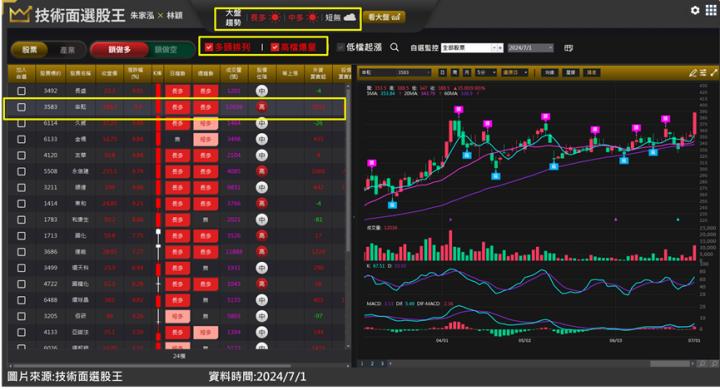Select the 韻做空 short mode tab
Image resolution: width=720 pixels, height=390 pixels.
pyautogui.click(x=165, y=50)
